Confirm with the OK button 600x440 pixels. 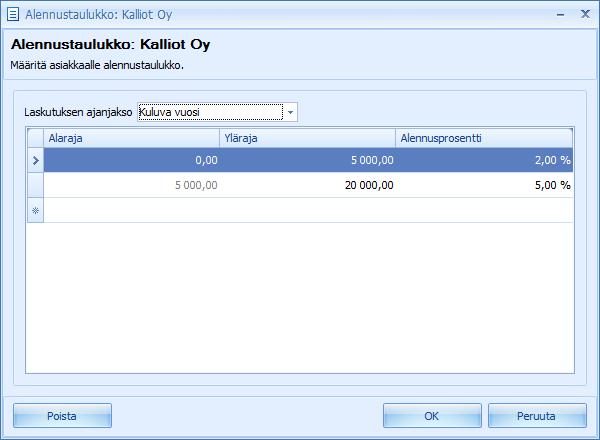pos(432,416)
